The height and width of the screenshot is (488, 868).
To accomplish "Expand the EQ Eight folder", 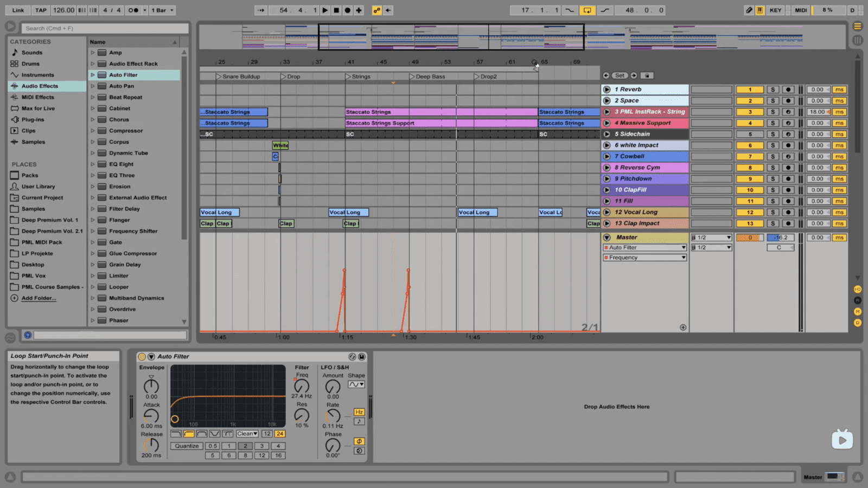I will click(x=93, y=164).
